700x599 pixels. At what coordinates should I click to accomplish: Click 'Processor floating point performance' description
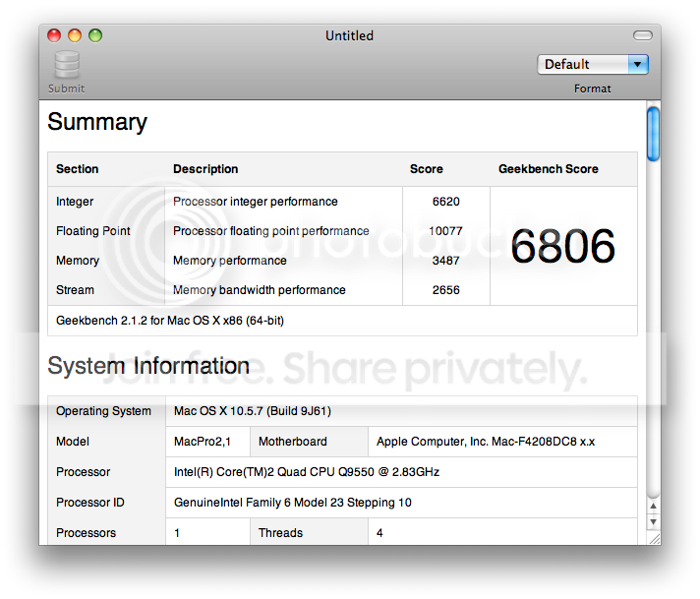point(271,231)
